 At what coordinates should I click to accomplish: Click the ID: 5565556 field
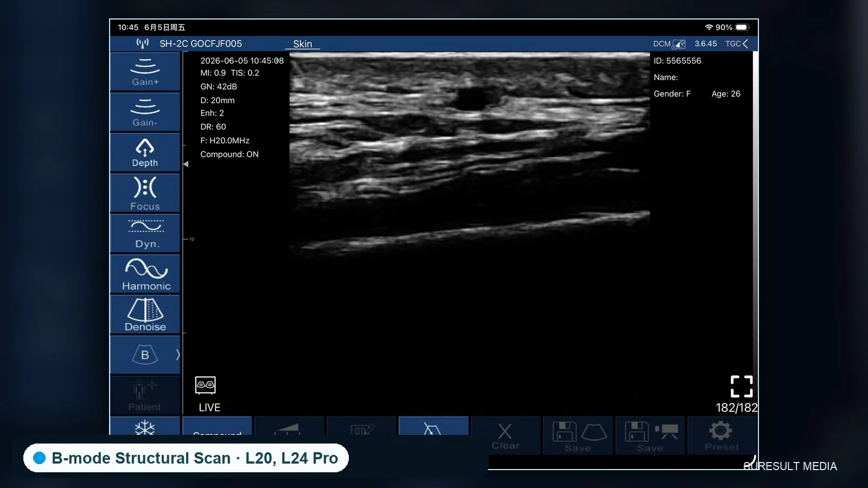pos(678,61)
